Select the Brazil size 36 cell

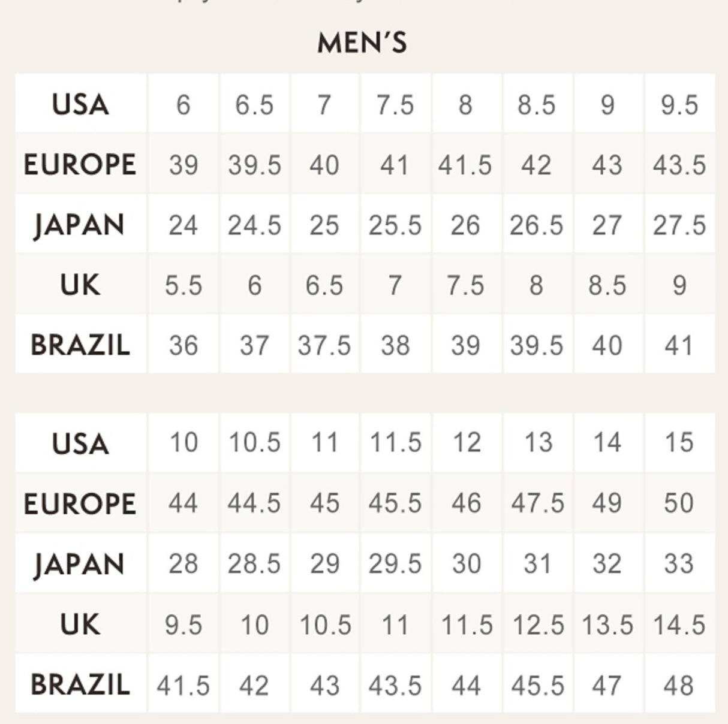pyautogui.click(x=183, y=345)
